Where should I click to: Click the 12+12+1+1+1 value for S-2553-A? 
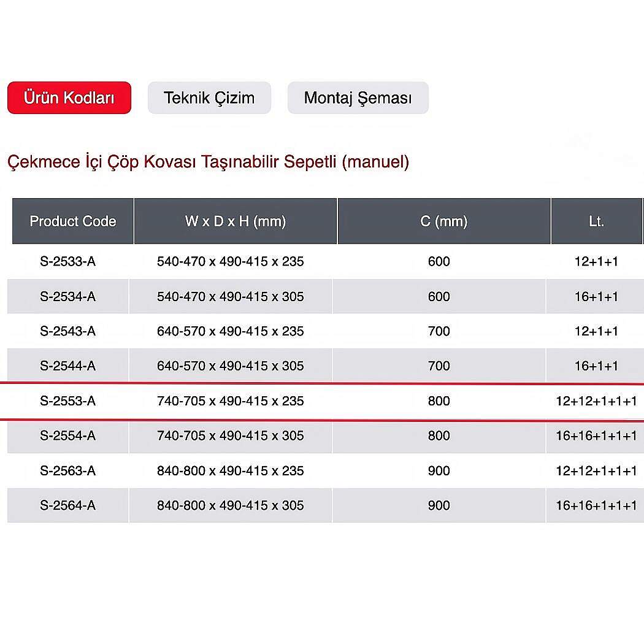click(x=596, y=401)
